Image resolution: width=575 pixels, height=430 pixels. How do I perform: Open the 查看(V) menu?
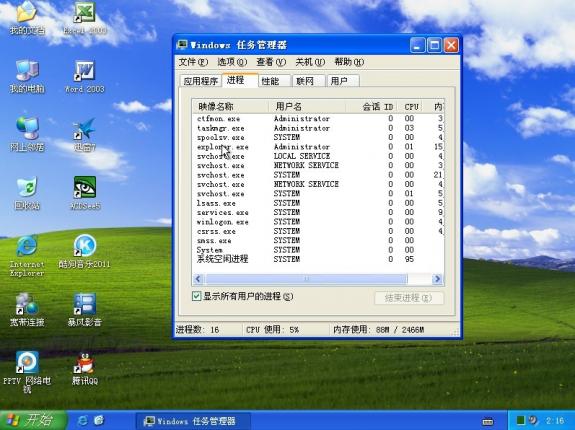(271, 62)
